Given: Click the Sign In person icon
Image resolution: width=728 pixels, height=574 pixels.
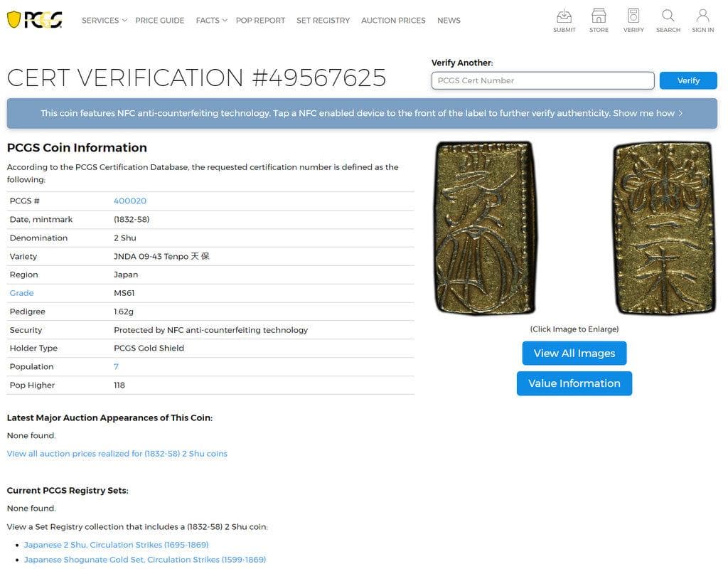Looking at the screenshot, I should point(702,16).
